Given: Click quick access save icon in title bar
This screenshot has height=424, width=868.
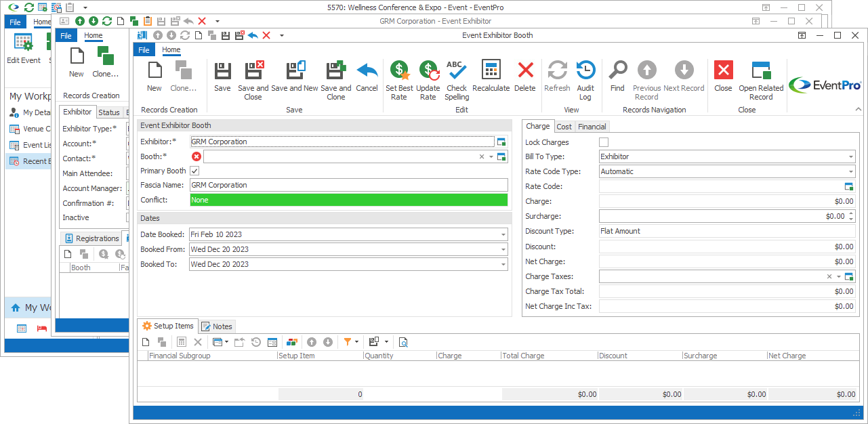Looking at the screenshot, I should tap(226, 35).
